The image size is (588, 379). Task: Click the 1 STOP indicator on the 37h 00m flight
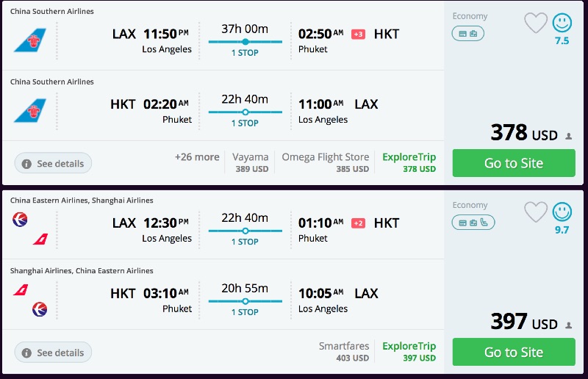[245, 53]
